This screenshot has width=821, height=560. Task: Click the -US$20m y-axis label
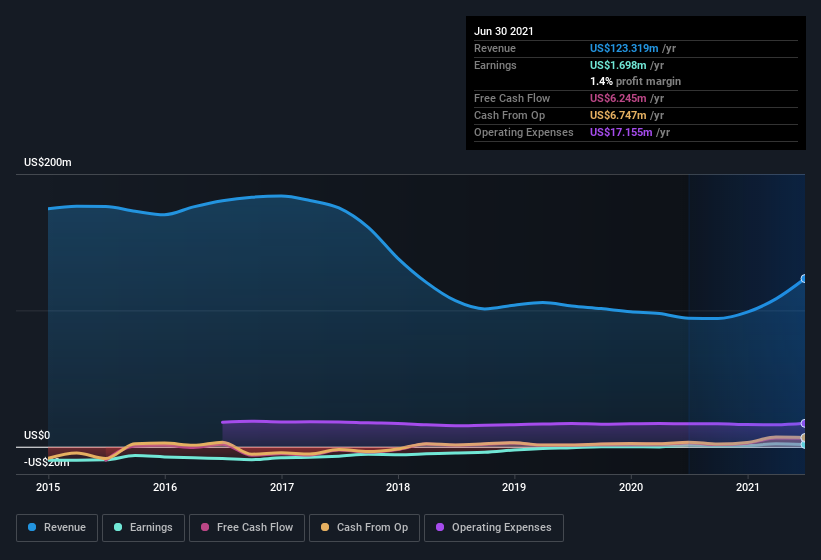click(47, 462)
